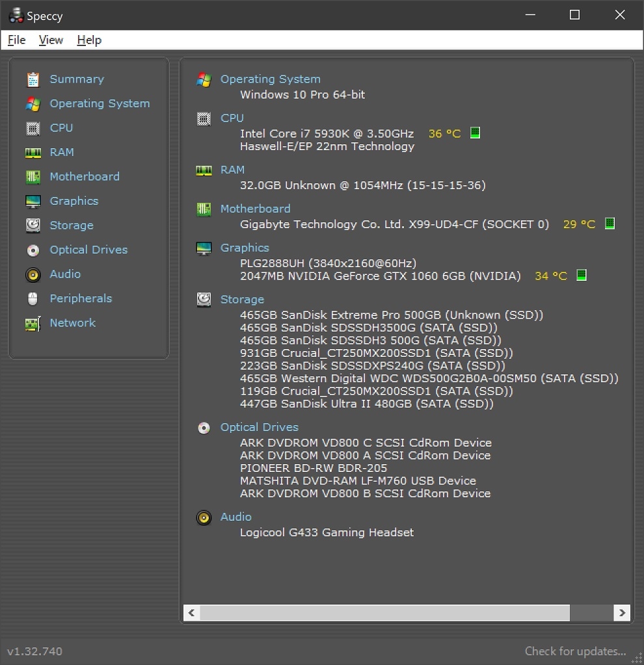The width and height of the screenshot is (644, 665).
Task: Select CPU in the sidebar
Action: 62,127
